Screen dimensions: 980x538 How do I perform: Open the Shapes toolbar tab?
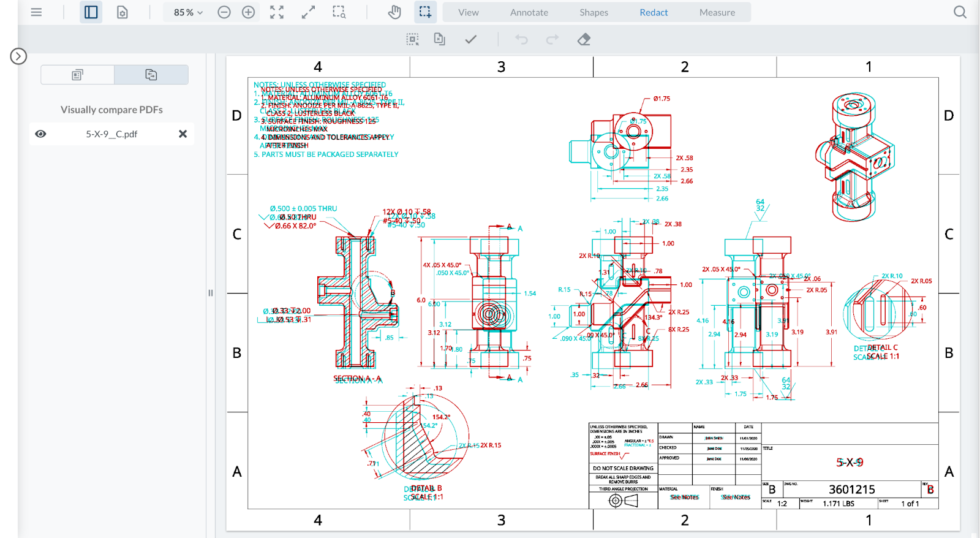(594, 12)
